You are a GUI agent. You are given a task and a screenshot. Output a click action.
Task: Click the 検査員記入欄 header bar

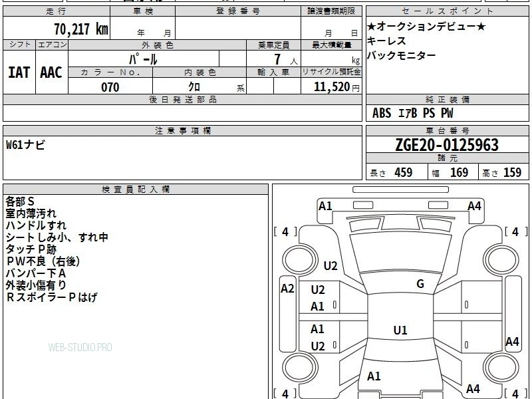136,190
